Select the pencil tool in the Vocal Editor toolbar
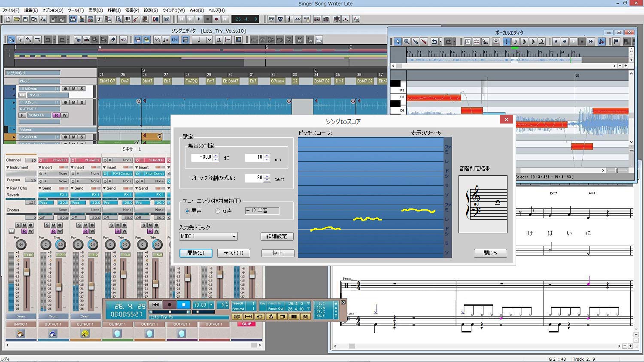644x362 pixels. pyautogui.click(x=415, y=41)
